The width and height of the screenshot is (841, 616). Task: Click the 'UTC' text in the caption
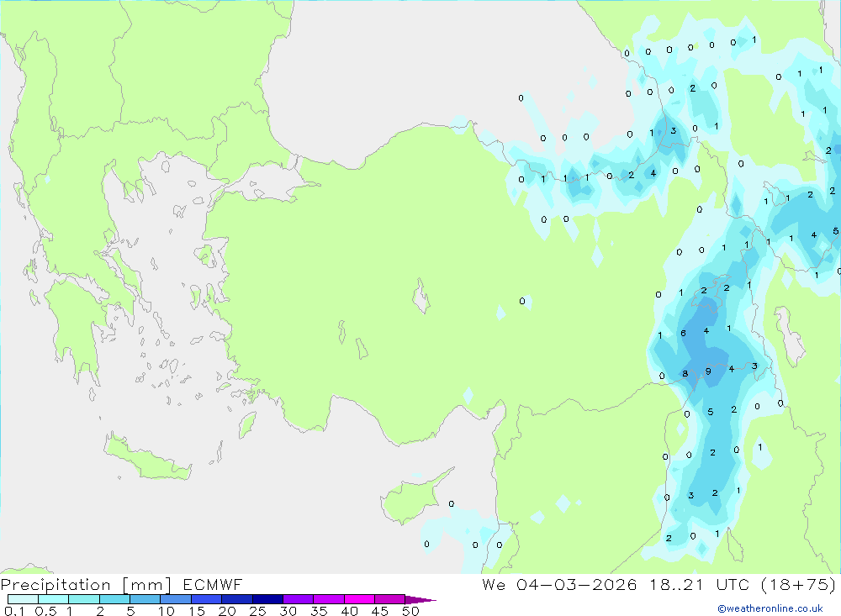point(733,584)
